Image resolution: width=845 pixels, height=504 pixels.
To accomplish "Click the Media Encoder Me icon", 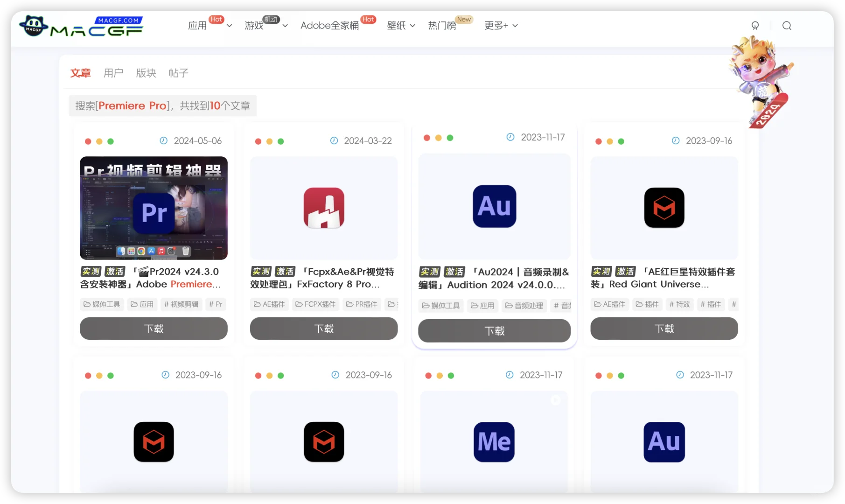I will point(494,442).
